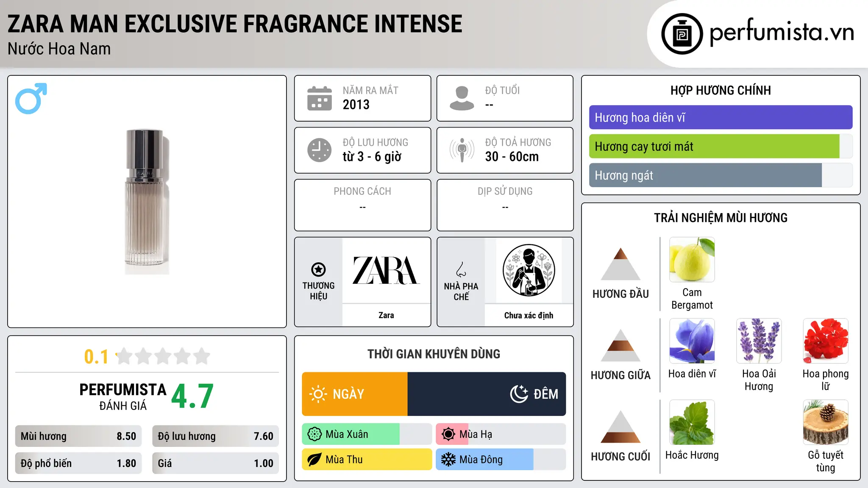This screenshot has height=488, width=868.
Task: Click the Mùi hương 8.50 score
Action: tap(78, 436)
